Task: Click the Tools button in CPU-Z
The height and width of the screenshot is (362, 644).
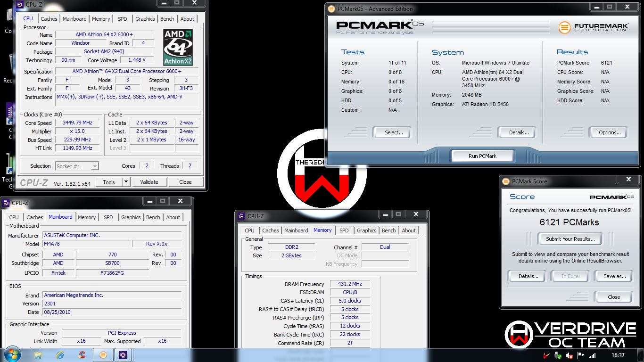Action: pos(109,182)
